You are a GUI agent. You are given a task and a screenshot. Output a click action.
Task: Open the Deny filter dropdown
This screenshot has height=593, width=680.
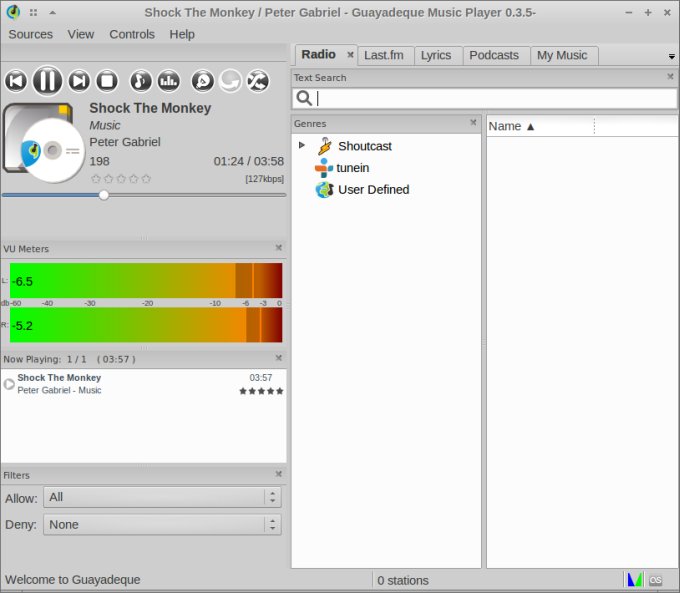[163, 524]
